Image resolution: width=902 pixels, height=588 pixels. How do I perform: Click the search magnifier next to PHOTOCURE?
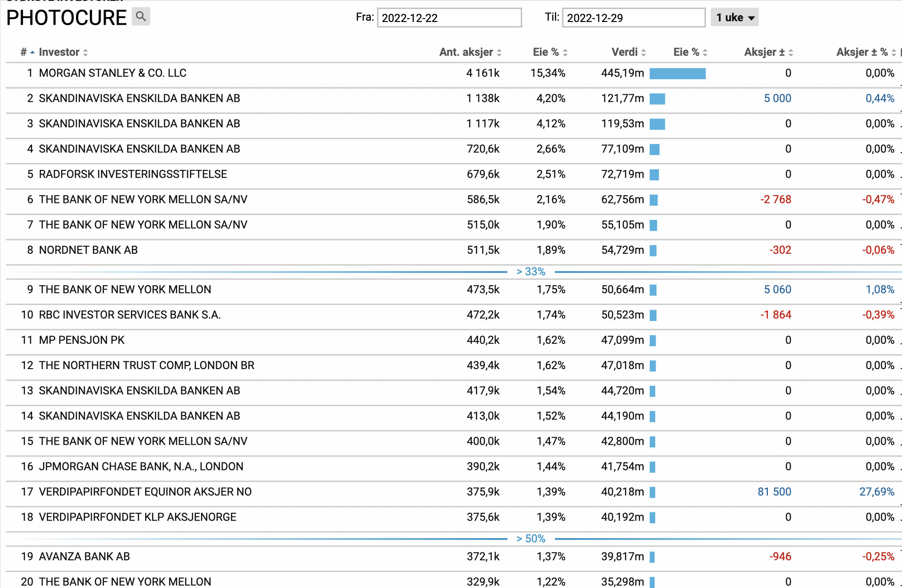point(141,17)
